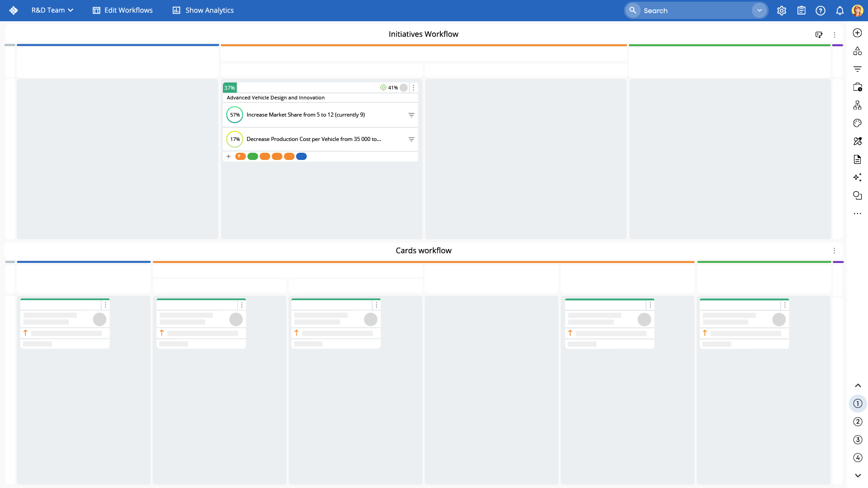
Task: Open the settings gear icon
Action: 782,10
